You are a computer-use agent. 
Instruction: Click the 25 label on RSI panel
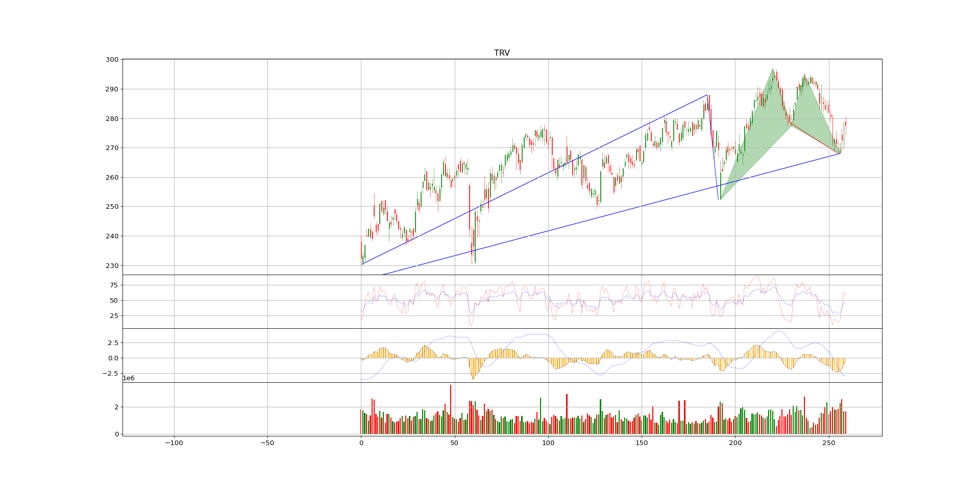[114, 316]
